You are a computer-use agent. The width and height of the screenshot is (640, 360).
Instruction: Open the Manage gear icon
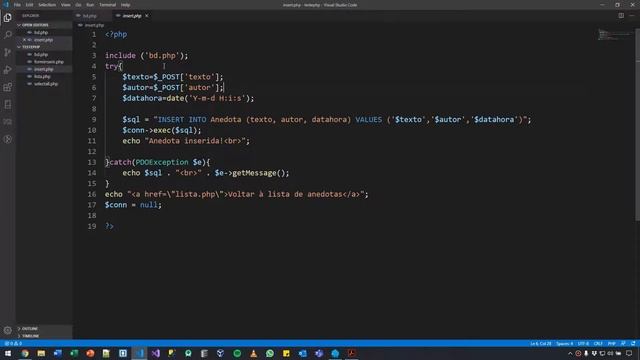(7, 330)
